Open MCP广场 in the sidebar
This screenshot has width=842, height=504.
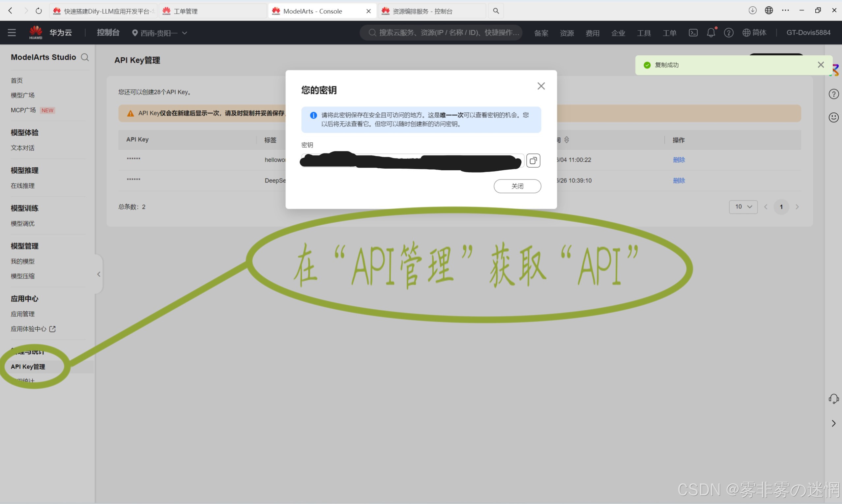(23, 110)
